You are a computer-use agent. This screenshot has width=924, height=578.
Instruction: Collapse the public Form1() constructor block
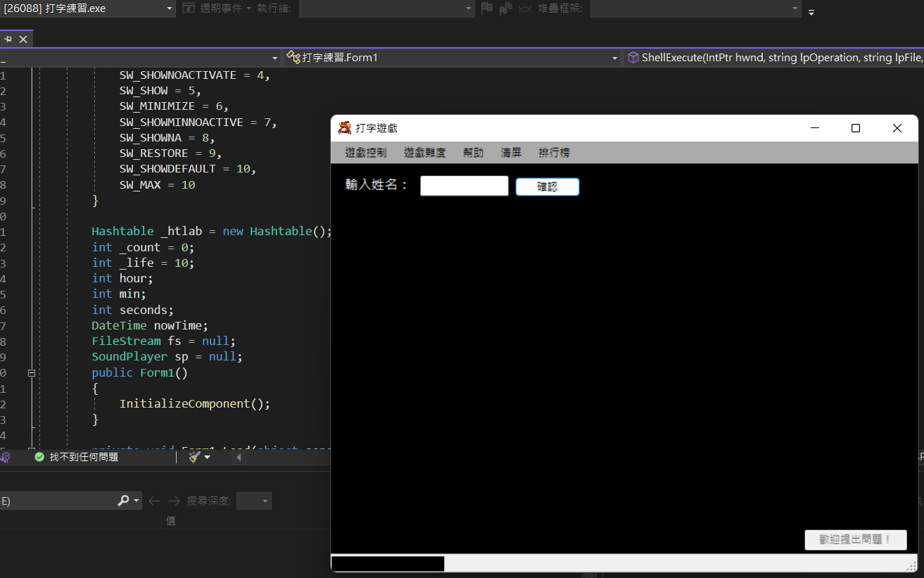32,373
